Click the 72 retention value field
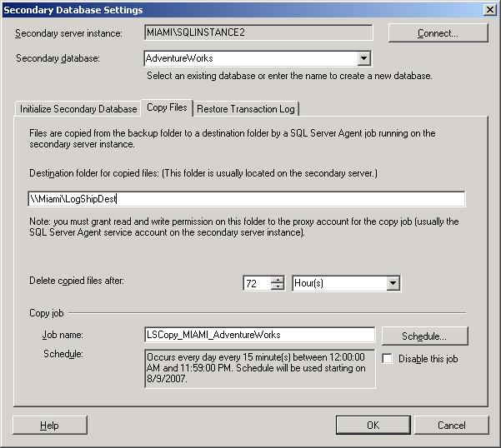 256,283
